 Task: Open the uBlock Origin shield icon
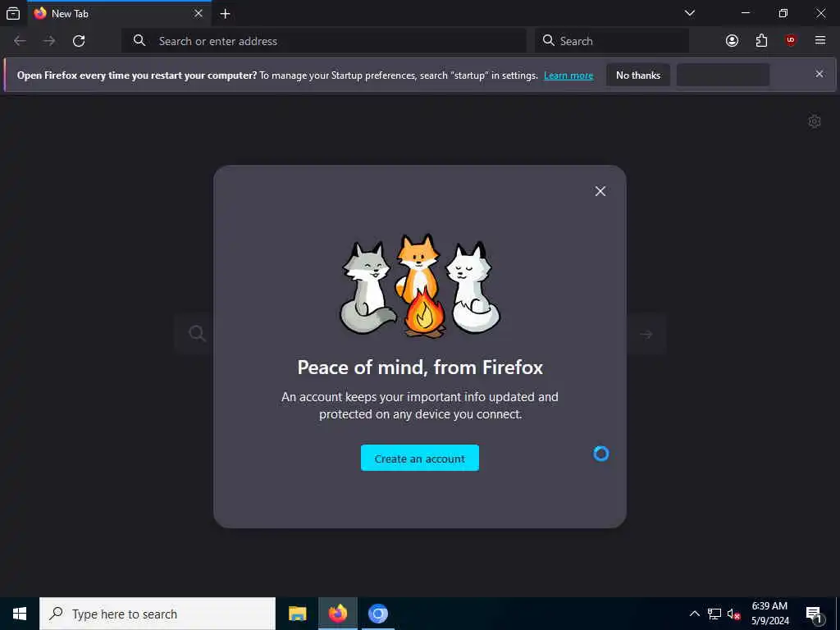[x=791, y=41]
